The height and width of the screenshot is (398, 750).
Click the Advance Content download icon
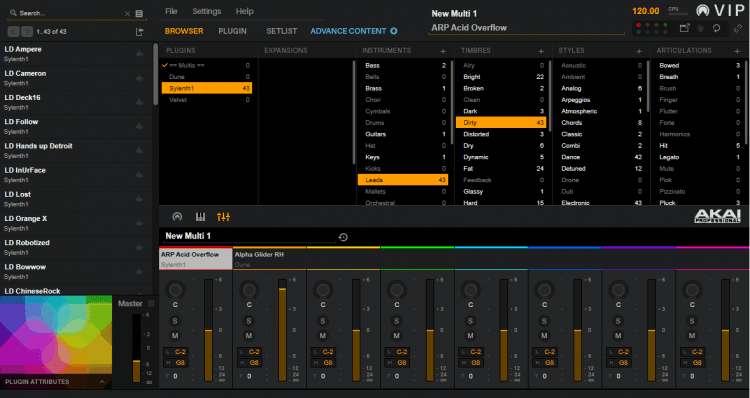pos(394,31)
